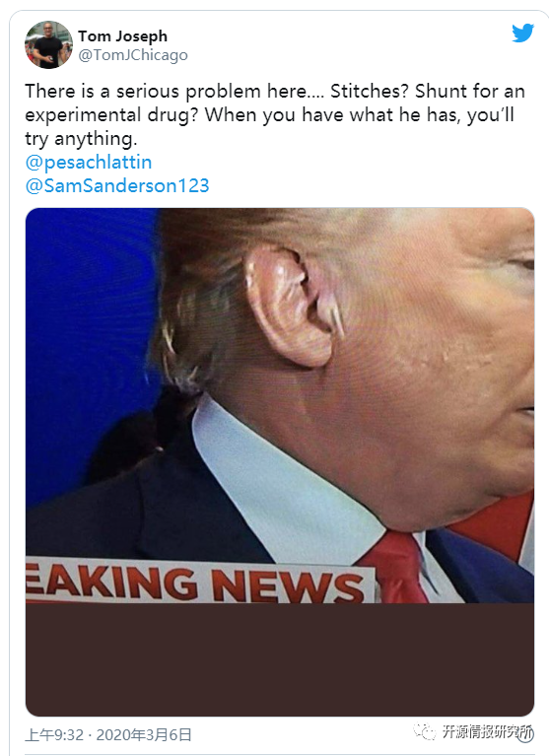Click the red tie in the photo
The height and width of the screenshot is (756, 549).
pyautogui.click(x=397, y=567)
